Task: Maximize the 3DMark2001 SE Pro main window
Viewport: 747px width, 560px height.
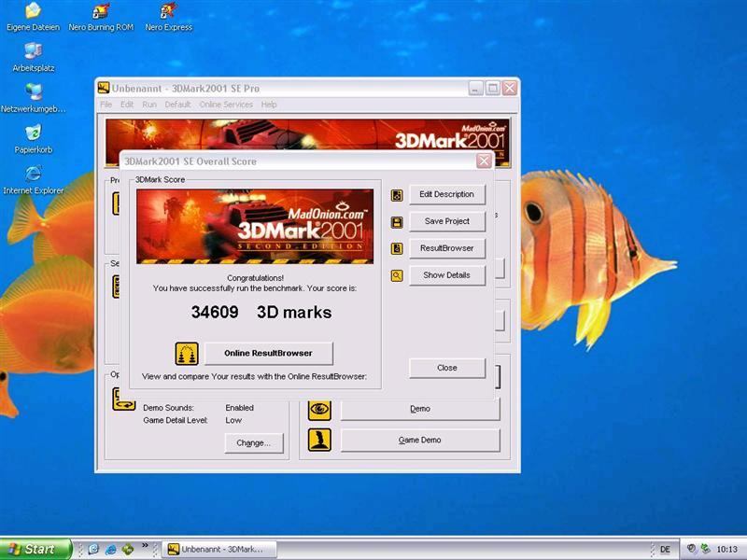Action: [x=493, y=88]
